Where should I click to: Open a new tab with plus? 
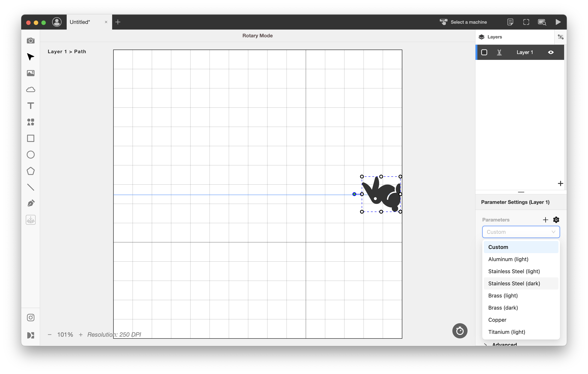tap(118, 22)
